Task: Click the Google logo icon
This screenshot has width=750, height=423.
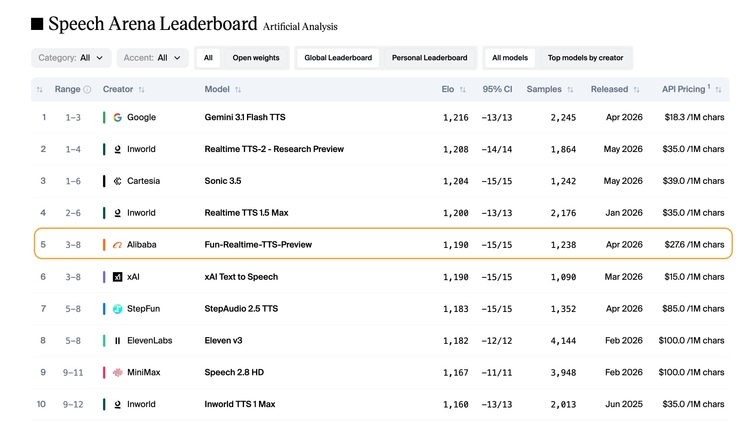Action: (x=117, y=117)
